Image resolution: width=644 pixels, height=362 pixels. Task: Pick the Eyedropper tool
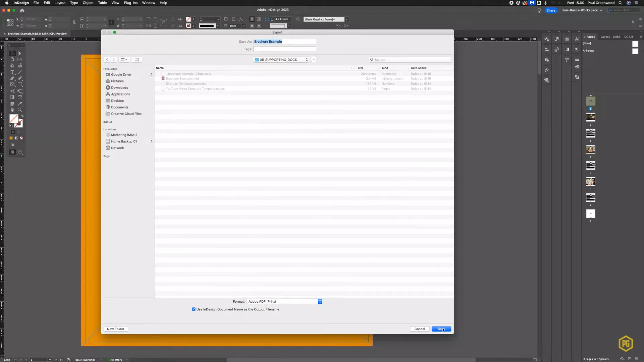point(20,104)
